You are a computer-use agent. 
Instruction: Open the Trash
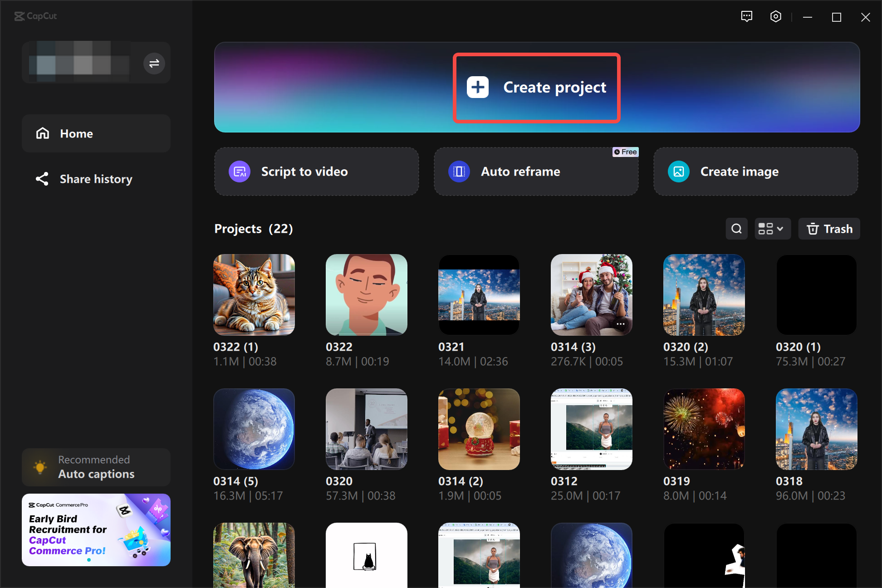pyautogui.click(x=829, y=229)
